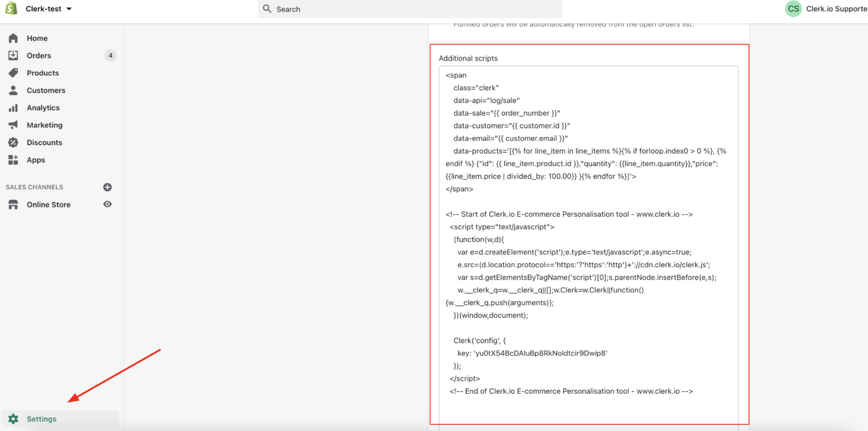Click the Products tag icon

[13, 73]
